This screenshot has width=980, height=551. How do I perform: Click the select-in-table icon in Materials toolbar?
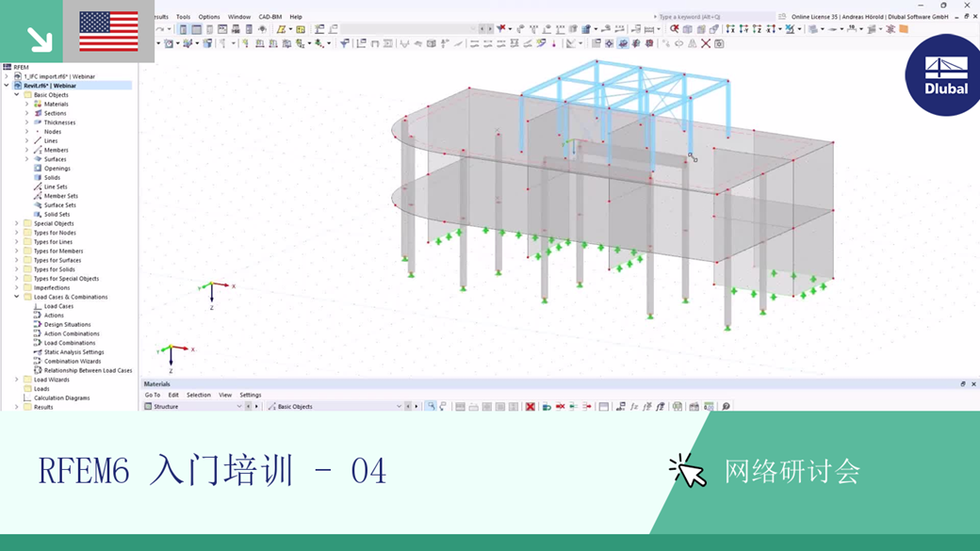432,406
